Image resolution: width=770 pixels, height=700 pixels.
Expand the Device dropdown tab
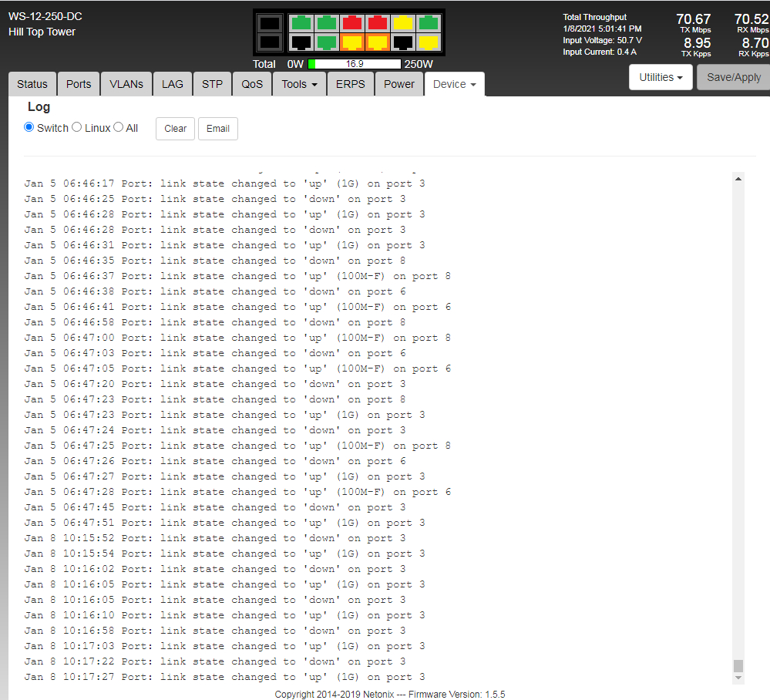point(454,84)
